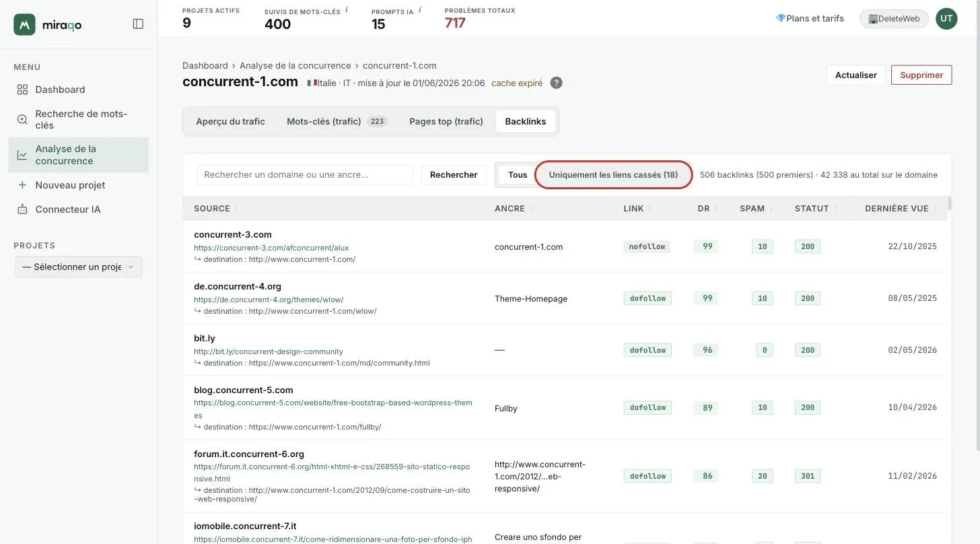Image resolution: width=980 pixels, height=544 pixels.
Task: Switch to Pages top (trafic) tab
Action: [446, 122]
